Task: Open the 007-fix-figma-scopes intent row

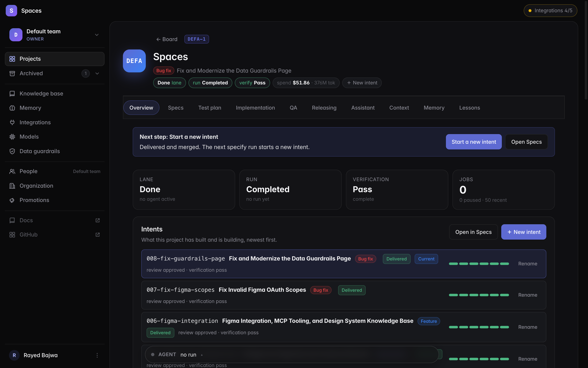Action: coord(344,295)
